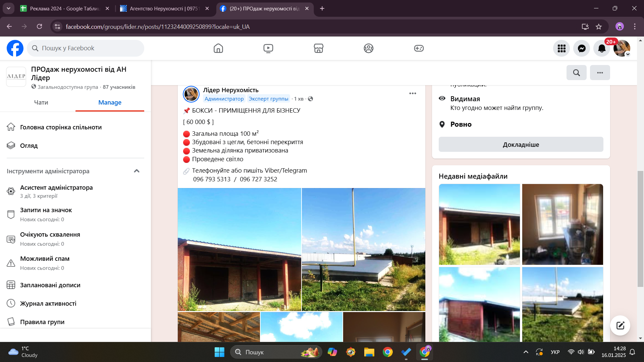Screen dimensions: 644x362
Task: Open Chrome from the Windows taskbar
Action: pyautogui.click(x=387, y=352)
